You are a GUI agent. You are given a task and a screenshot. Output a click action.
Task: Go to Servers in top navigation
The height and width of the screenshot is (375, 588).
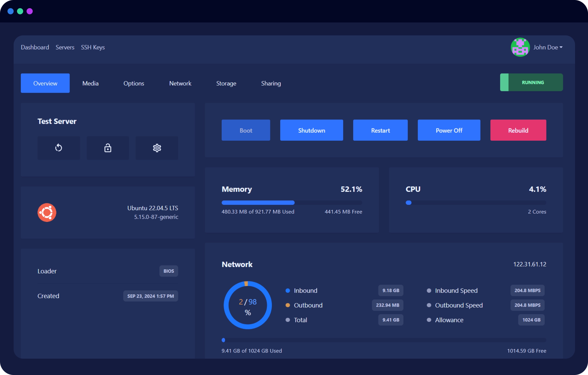point(65,47)
